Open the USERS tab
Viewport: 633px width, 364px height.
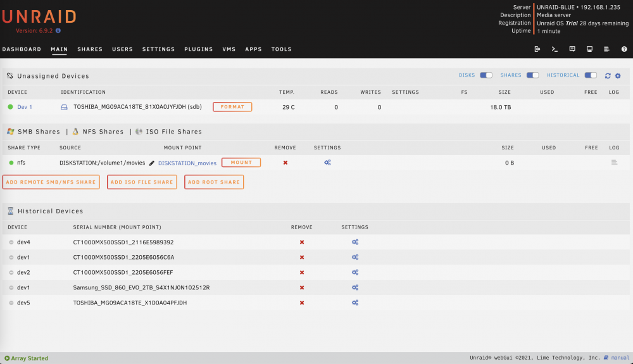[x=122, y=49]
